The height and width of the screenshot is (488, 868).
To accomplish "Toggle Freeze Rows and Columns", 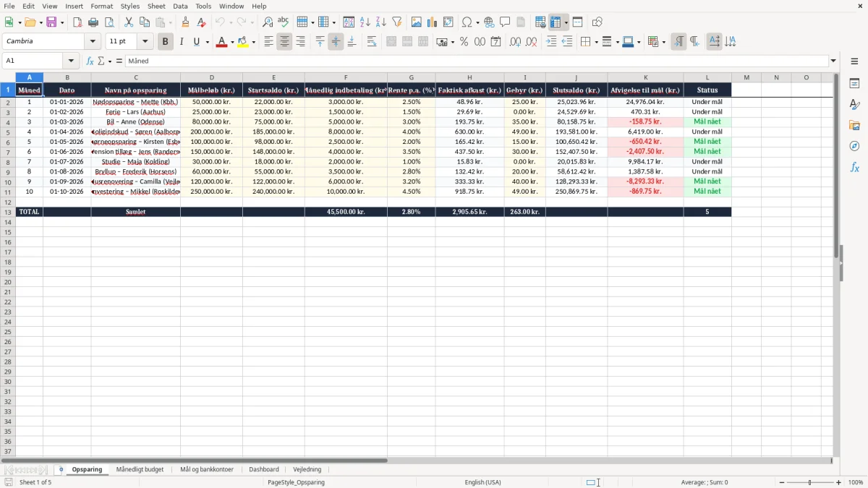I will click(556, 22).
